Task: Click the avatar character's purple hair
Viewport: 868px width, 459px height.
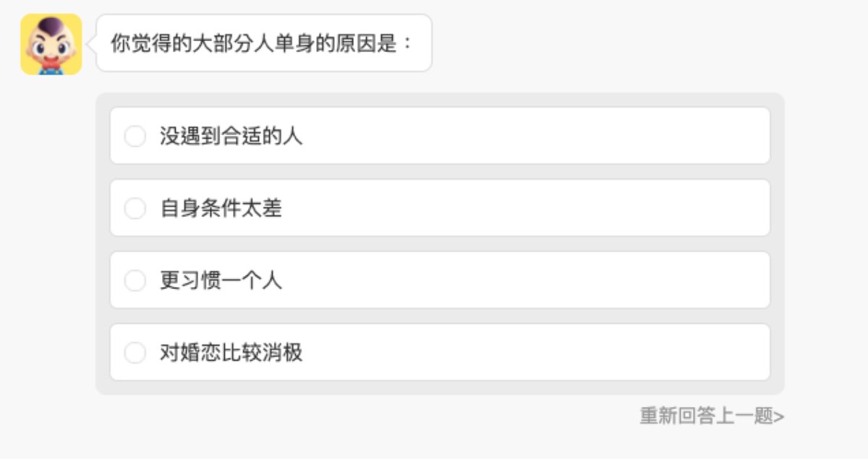Action: point(51,27)
